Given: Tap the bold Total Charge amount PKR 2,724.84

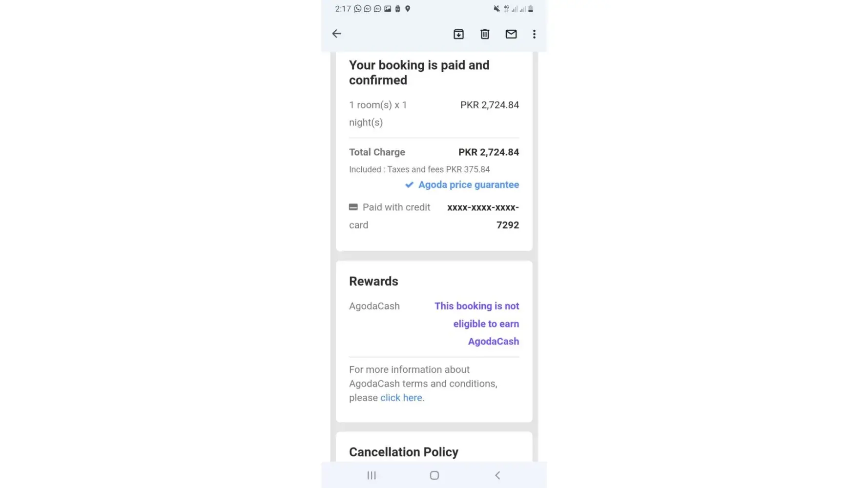Looking at the screenshot, I should (x=488, y=152).
